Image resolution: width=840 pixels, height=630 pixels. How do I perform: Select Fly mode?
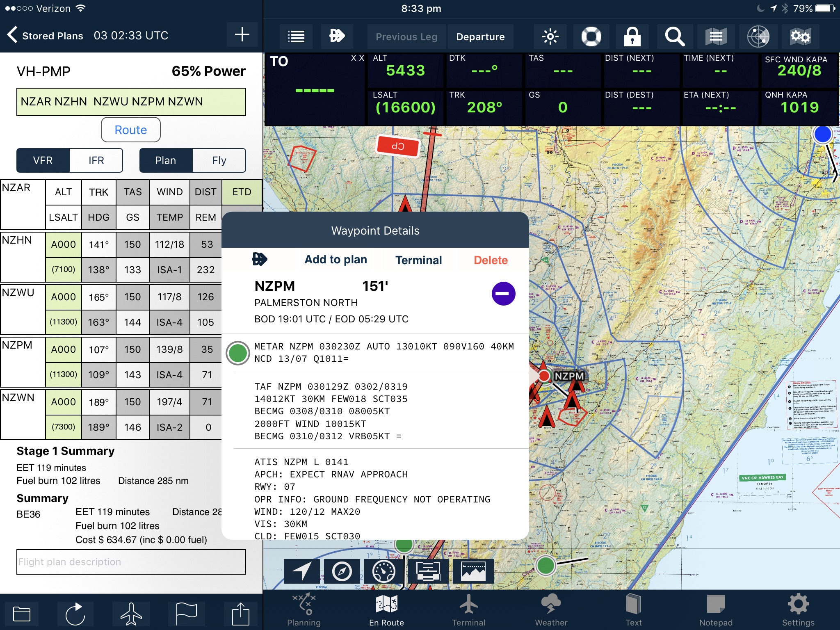click(219, 160)
